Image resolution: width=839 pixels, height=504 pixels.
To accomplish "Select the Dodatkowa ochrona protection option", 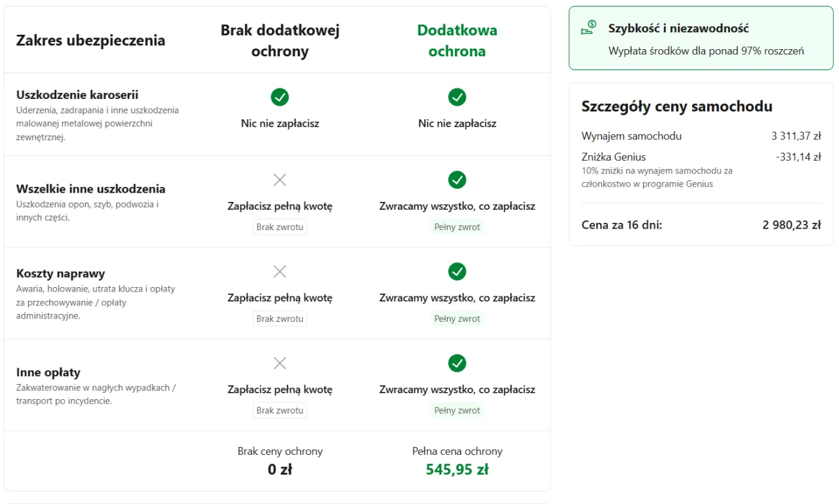I will pos(457,40).
